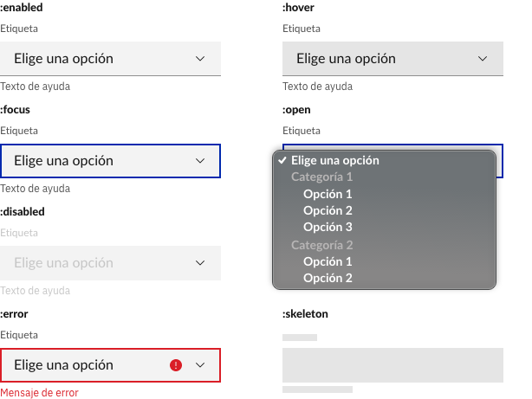Image resolution: width=532 pixels, height=399 pixels.
Task: Choose Opción 1 under Categoría 2
Action: pyautogui.click(x=328, y=261)
